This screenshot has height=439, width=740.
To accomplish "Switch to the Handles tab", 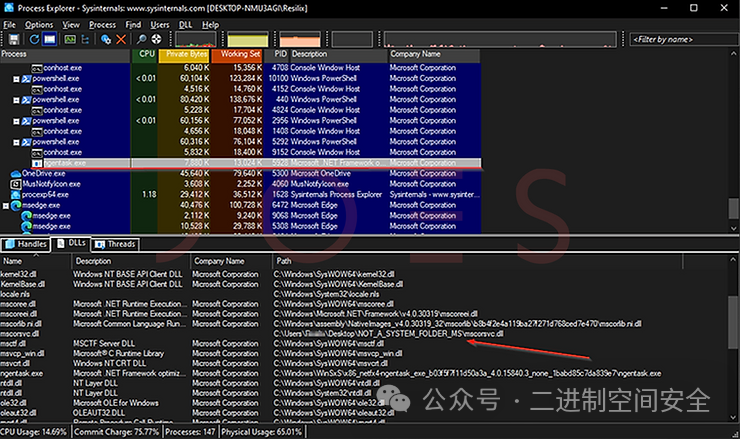I will click(x=25, y=243).
